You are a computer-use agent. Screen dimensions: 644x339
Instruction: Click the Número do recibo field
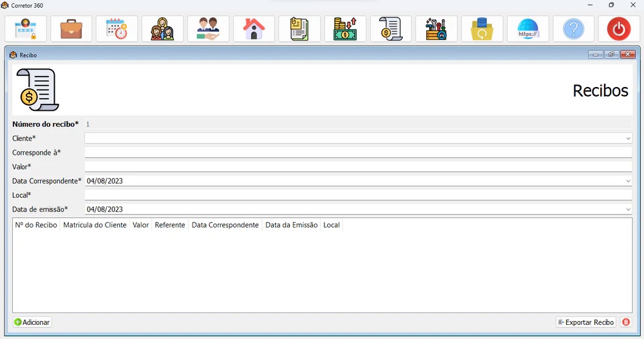pos(358,124)
